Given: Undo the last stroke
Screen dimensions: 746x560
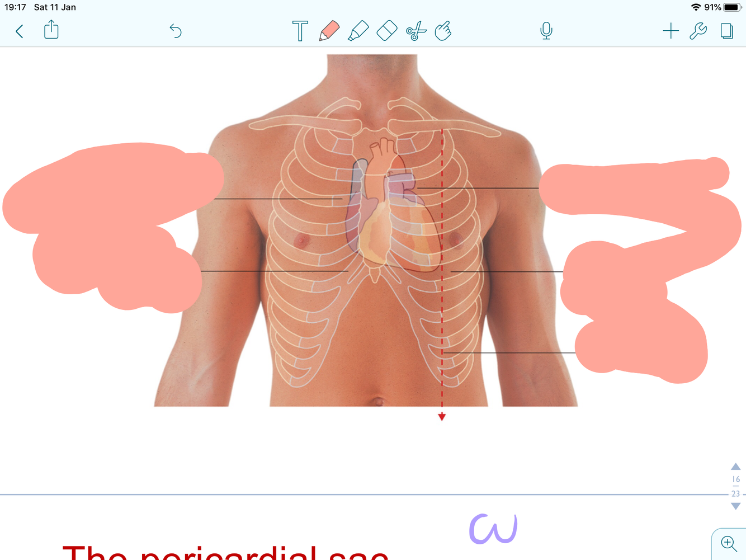Looking at the screenshot, I should pos(176,31).
